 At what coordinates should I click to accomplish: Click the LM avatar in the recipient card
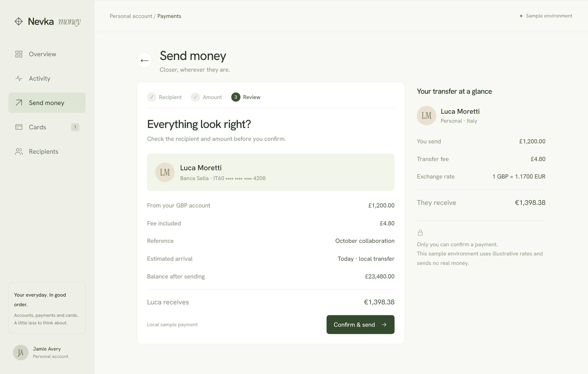click(x=165, y=172)
